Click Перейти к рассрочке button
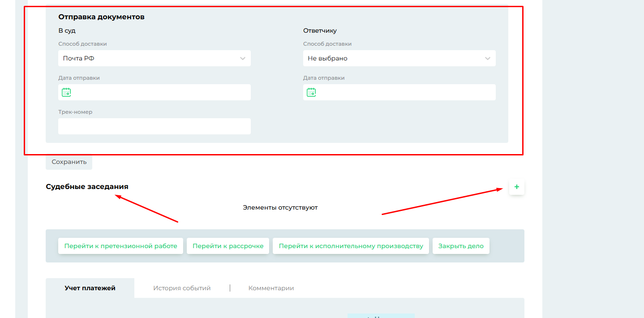This screenshot has width=644, height=318. point(228,246)
